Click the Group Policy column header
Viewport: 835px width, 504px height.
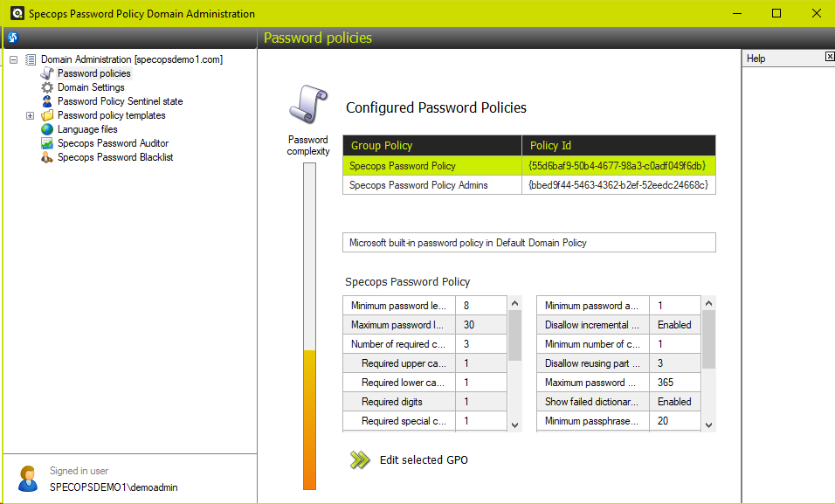pyautogui.click(x=431, y=146)
